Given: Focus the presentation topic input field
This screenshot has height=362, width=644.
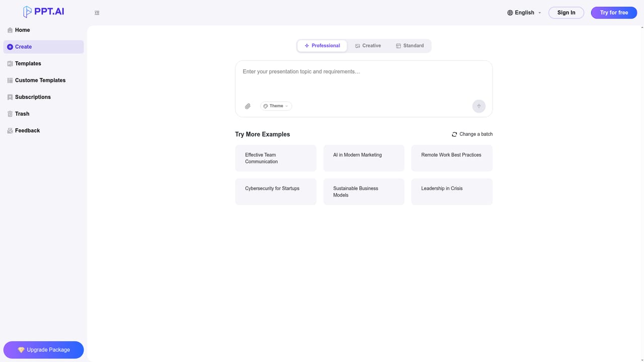Looking at the screenshot, I should 364,79.
